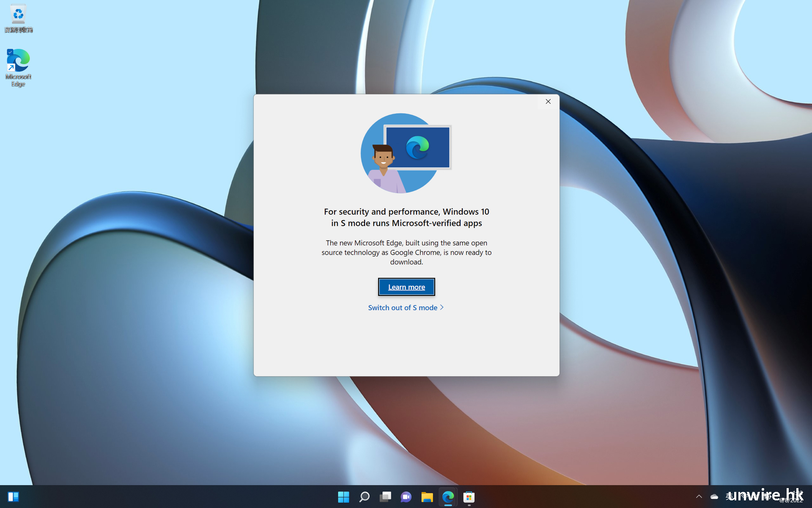Switch to Microsoft Edge in the taskbar

pos(448,497)
